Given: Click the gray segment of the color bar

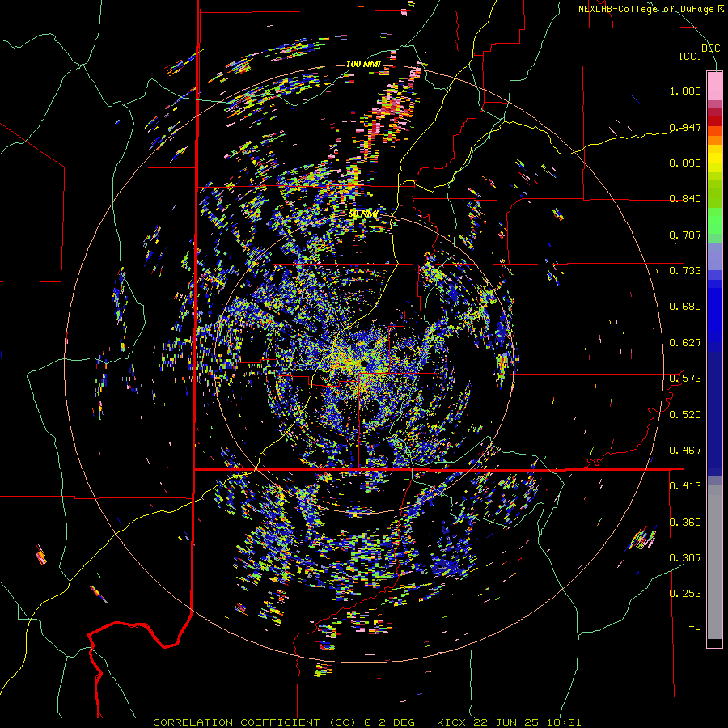Looking at the screenshot, I should point(714,562).
